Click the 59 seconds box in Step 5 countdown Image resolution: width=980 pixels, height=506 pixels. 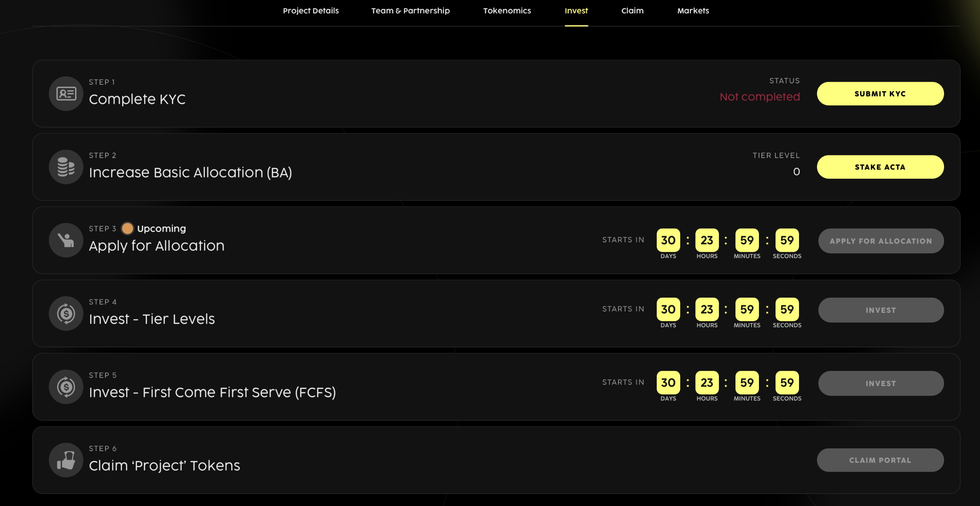coord(787,382)
